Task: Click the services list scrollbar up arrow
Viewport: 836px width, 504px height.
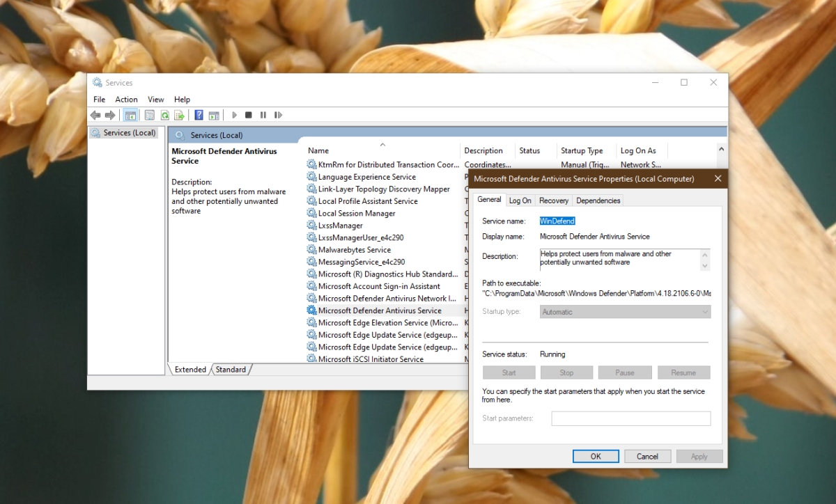Action: [722, 149]
